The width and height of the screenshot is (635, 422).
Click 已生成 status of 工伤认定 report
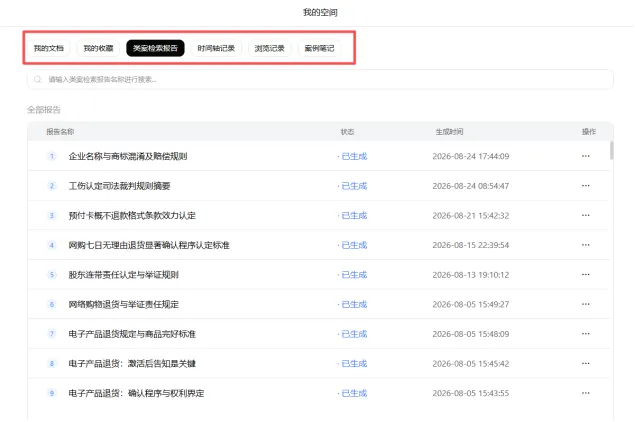point(354,186)
